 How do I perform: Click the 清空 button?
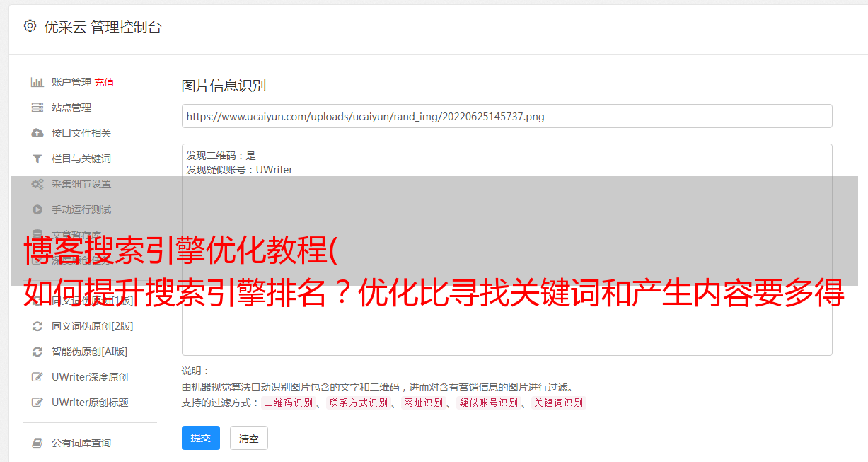tap(249, 438)
